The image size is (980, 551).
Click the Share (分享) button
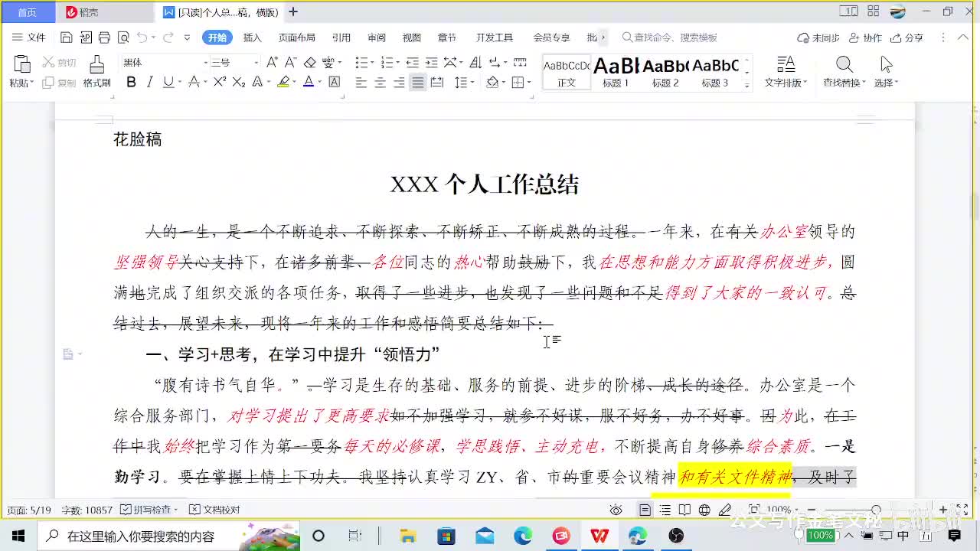pos(906,37)
